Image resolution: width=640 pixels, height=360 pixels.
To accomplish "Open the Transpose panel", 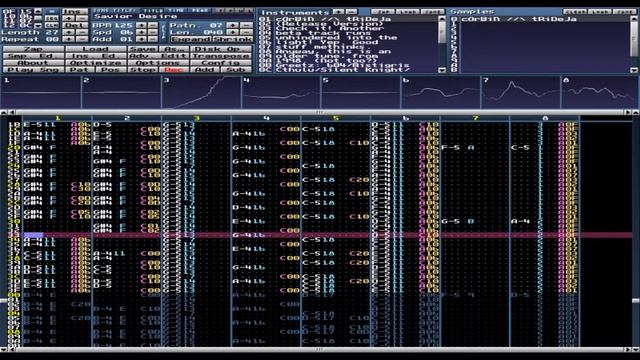I will coord(221,56).
